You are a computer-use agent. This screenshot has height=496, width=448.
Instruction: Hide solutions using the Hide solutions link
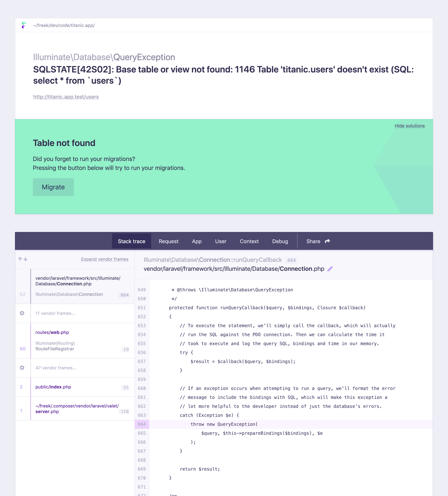(409, 126)
